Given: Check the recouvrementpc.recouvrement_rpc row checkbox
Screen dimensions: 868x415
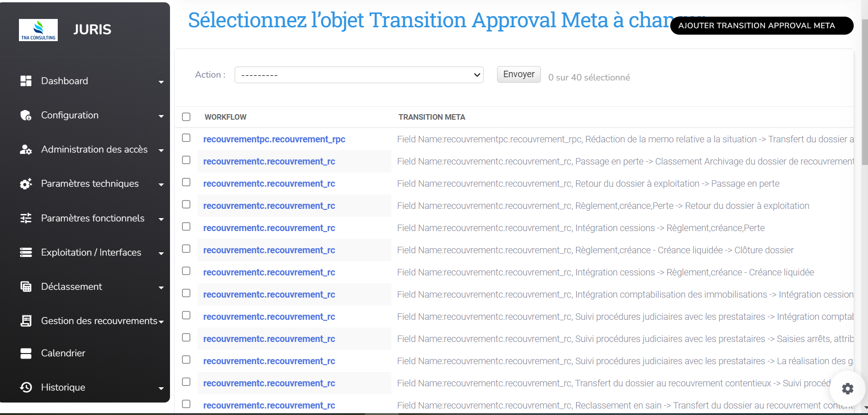Looking at the screenshot, I should tap(186, 138).
